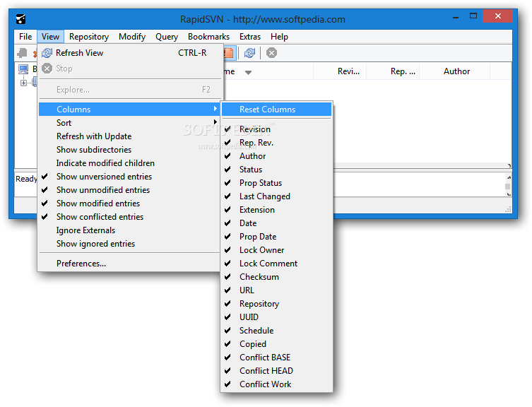Open the Help menu

(279, 37)
